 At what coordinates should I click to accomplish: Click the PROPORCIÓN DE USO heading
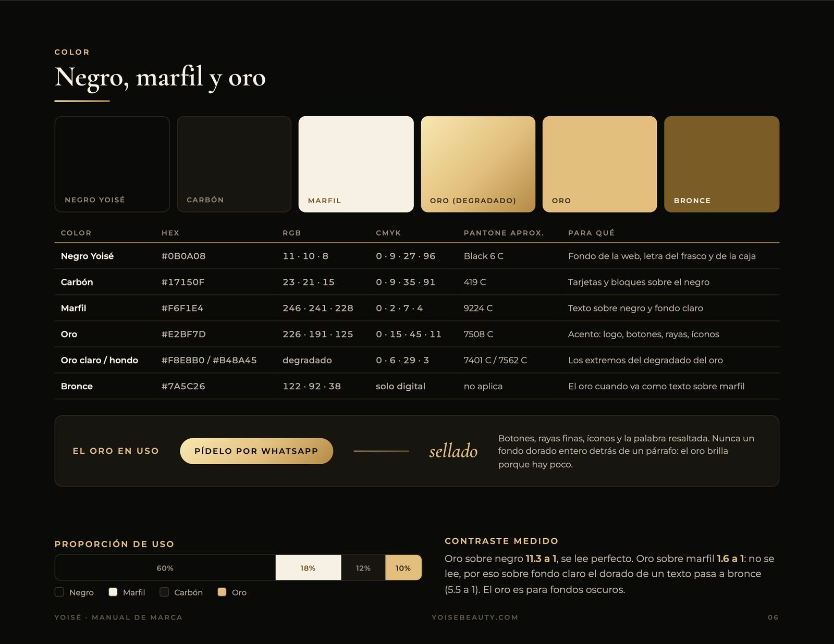pos(114,544)
